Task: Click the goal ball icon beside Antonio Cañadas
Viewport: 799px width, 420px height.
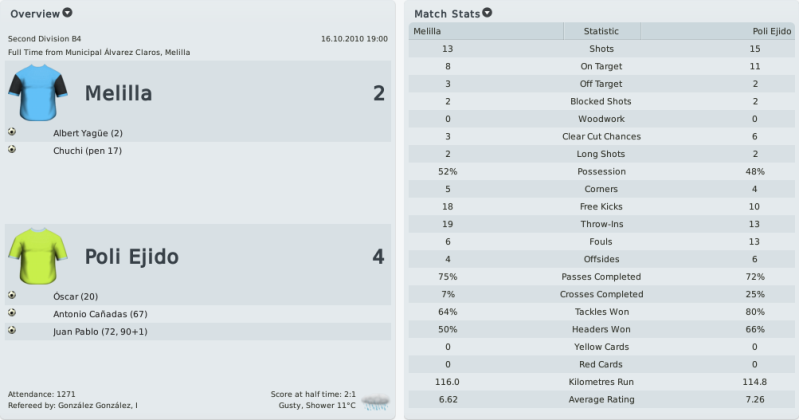Action: 12,312
